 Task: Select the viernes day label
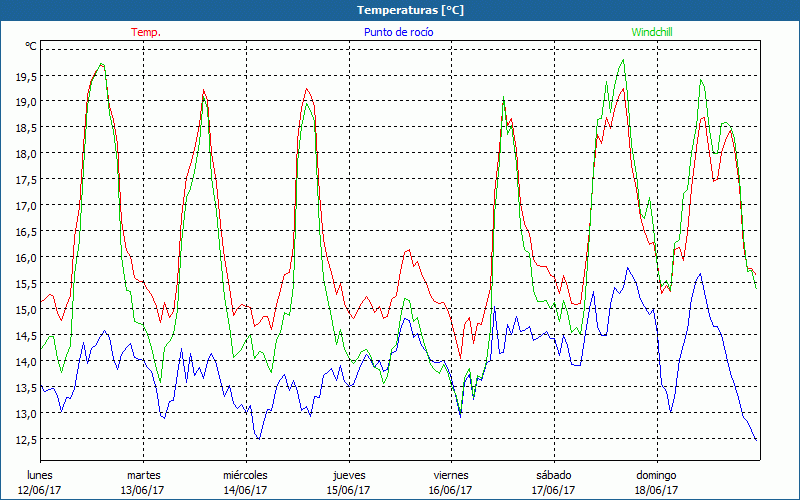pyautogui.click(x=451, y=475)
